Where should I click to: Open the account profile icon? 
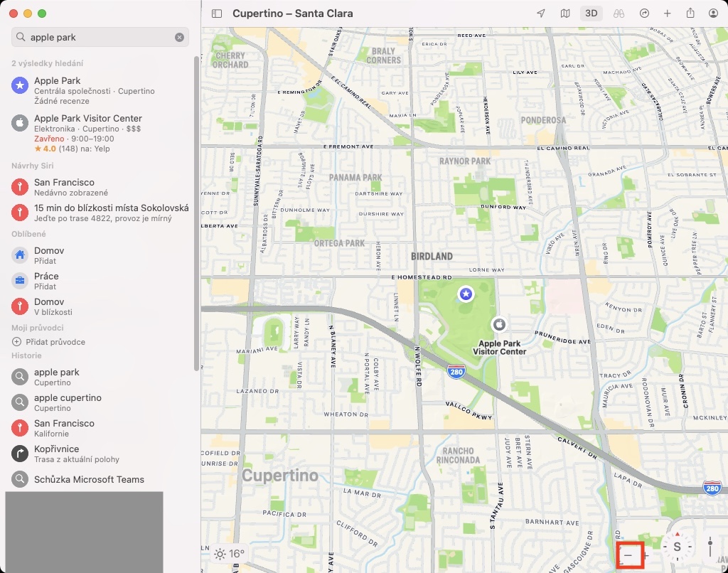[714, 14]
